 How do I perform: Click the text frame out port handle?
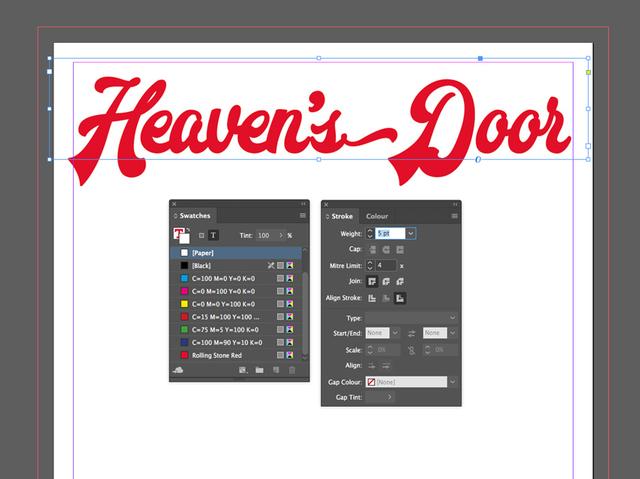(588, 146)
